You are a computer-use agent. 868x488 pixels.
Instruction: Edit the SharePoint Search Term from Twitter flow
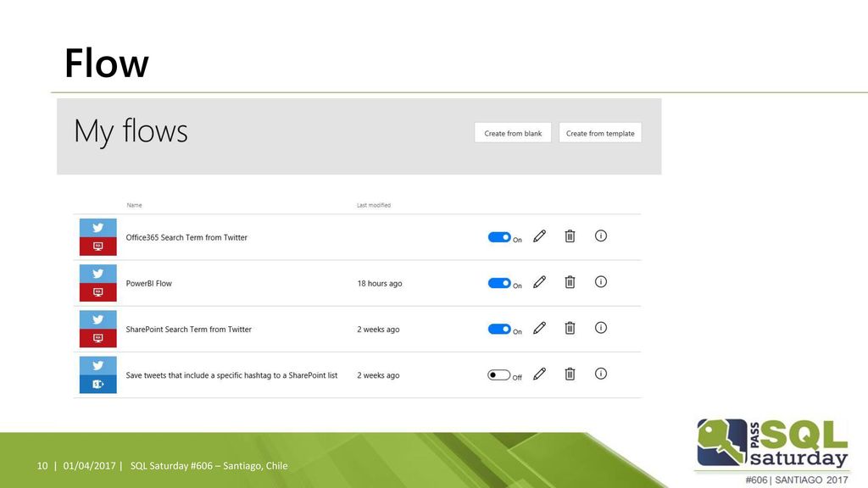[540, 328]
